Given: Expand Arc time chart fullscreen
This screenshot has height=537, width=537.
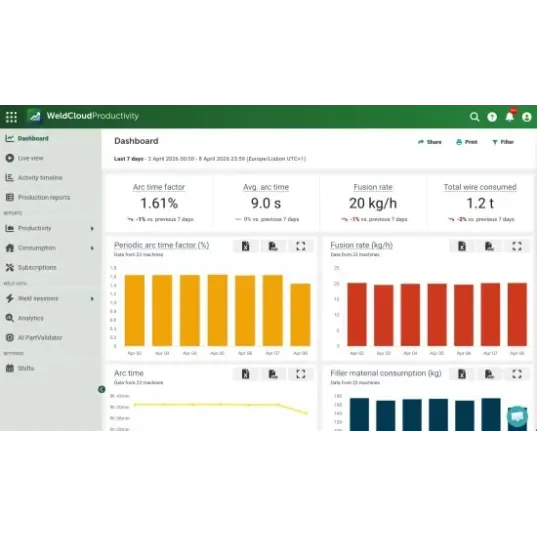Looking at the screenshot, I should click(301, 374).
